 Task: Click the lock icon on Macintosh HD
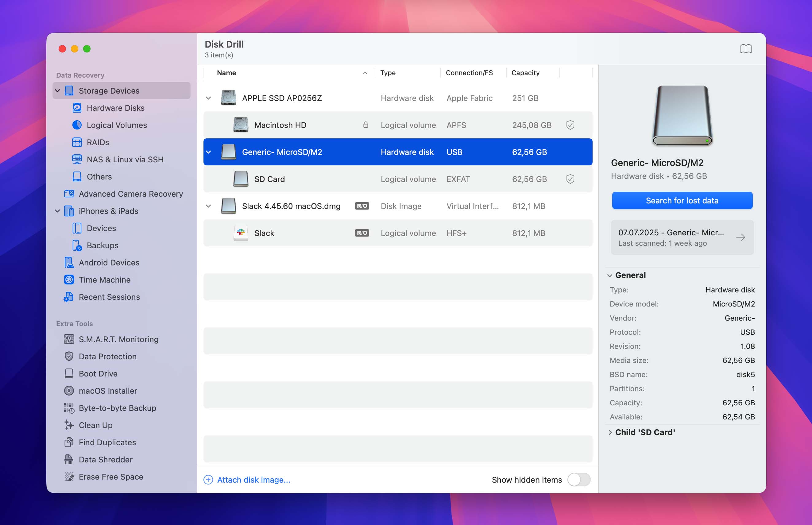pyautogui.click(x=365, y=125)
